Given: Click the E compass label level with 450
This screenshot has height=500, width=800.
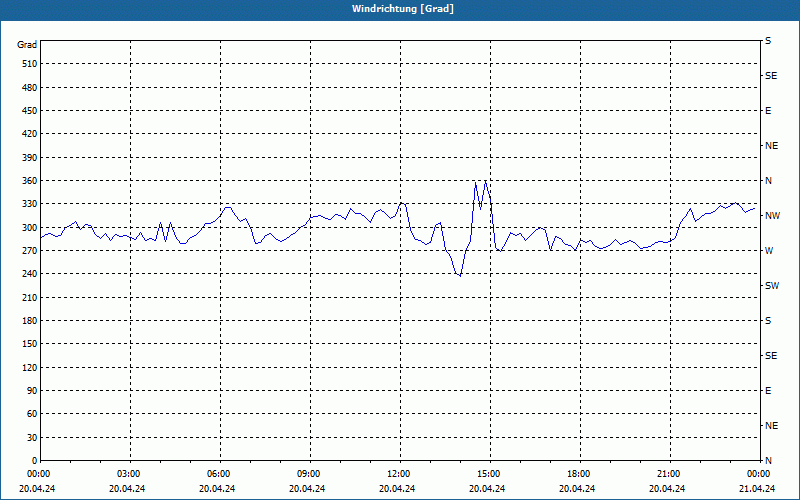Looking at the screenshot, I should 768,111.
